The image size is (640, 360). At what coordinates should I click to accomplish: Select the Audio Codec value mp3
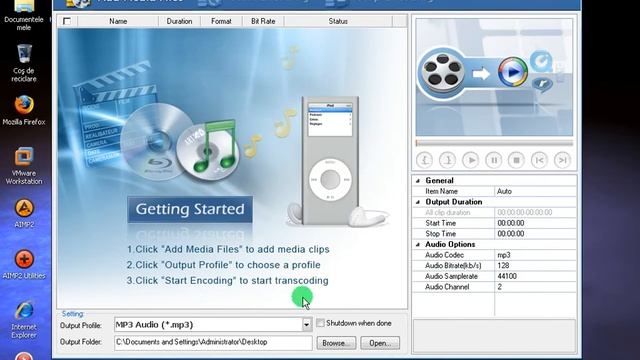pyautogui.click(x=535, y=255)
